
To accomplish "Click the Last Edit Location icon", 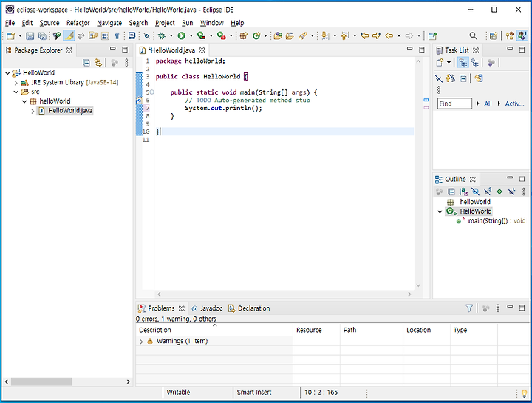I will pos(365,35).
